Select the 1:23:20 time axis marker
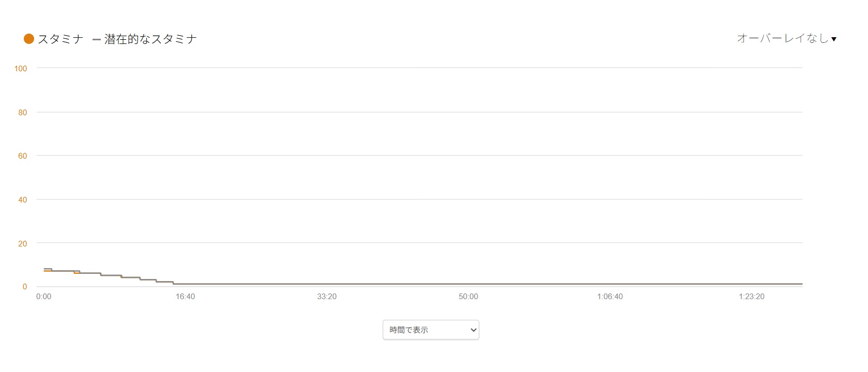 [752, 297]
